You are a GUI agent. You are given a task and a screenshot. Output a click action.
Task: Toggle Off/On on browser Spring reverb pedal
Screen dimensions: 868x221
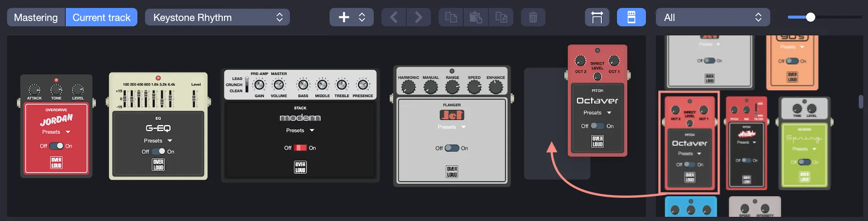click(804, 162)
